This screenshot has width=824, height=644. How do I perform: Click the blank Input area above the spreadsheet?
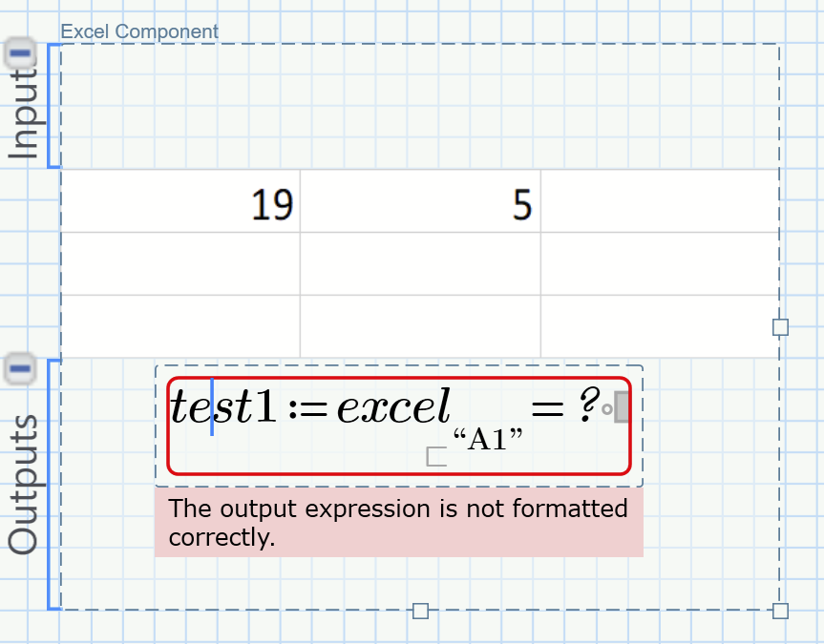pos(420,107)
